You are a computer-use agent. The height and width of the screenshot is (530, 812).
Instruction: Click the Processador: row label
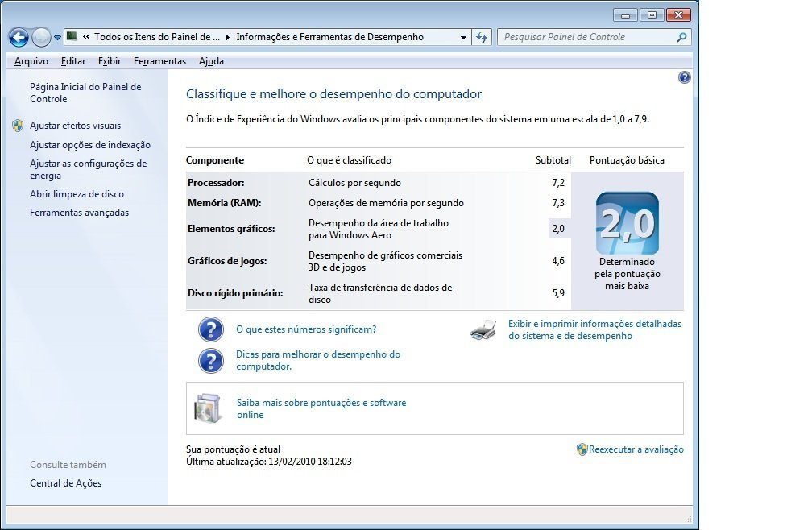pyautogui.click(x=216, y=183)
